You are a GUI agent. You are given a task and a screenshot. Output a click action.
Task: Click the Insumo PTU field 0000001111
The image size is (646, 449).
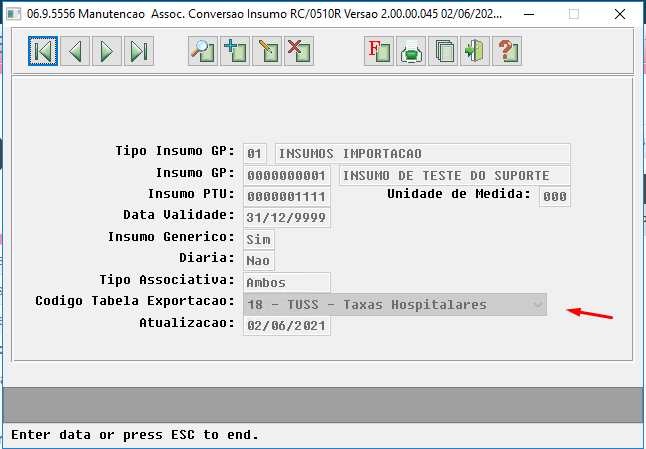[x=287, y=196]
